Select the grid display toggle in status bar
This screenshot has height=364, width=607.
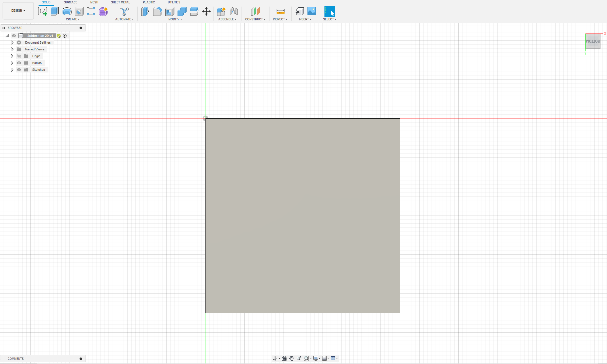pyautogui.click(x=324, y=358)
